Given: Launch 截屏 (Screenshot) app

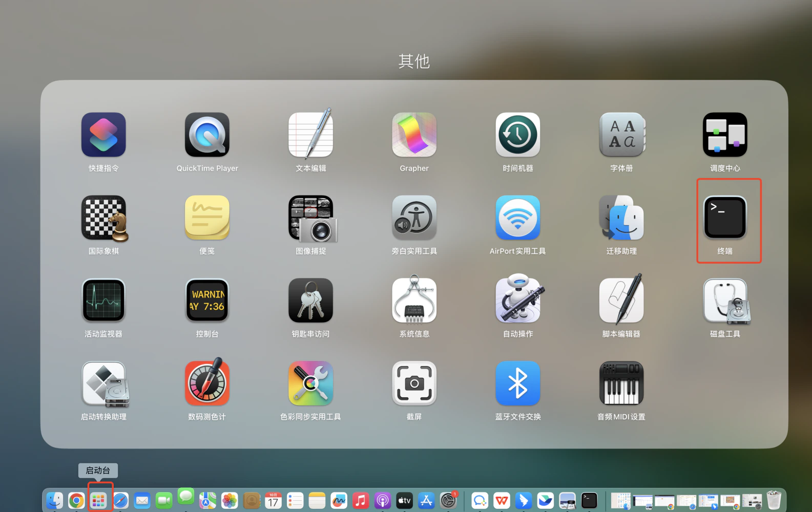Looking at the screenshot, I should pos(414,383).
